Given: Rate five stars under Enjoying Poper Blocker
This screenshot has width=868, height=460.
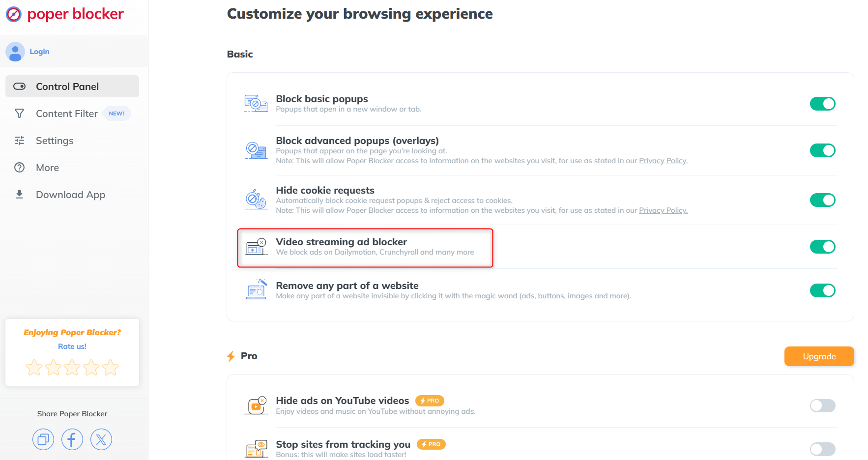Looking at the screenshot, I should pos(110,367).
